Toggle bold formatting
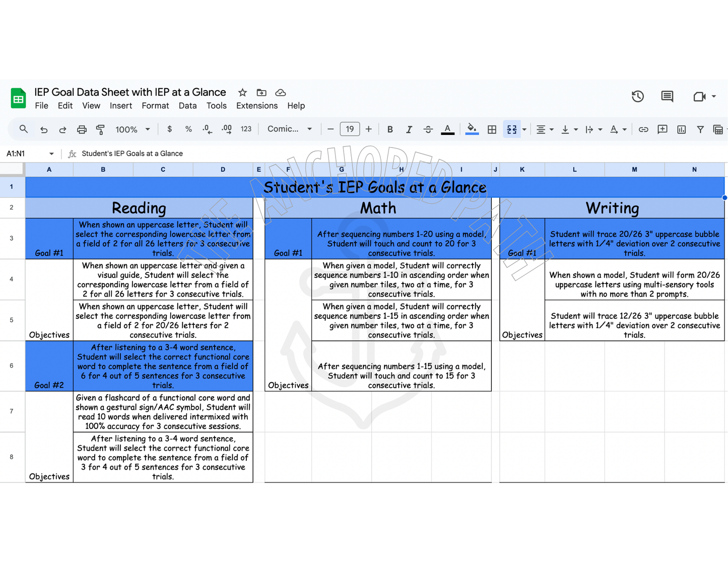Screen dimensions: 728x562 click(x=390, y=129)
